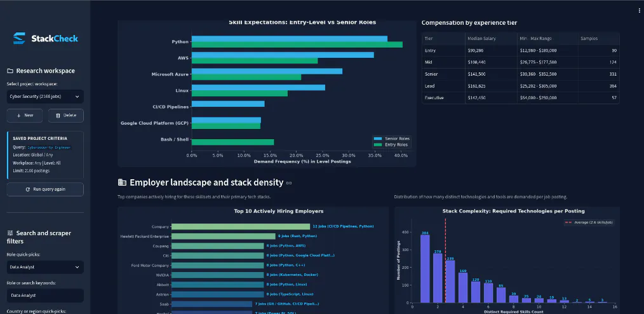The width and height of the screenshot is (644, 314).
Task: Click the Cybersecurity Engineer query text
Action: (49, 147)
